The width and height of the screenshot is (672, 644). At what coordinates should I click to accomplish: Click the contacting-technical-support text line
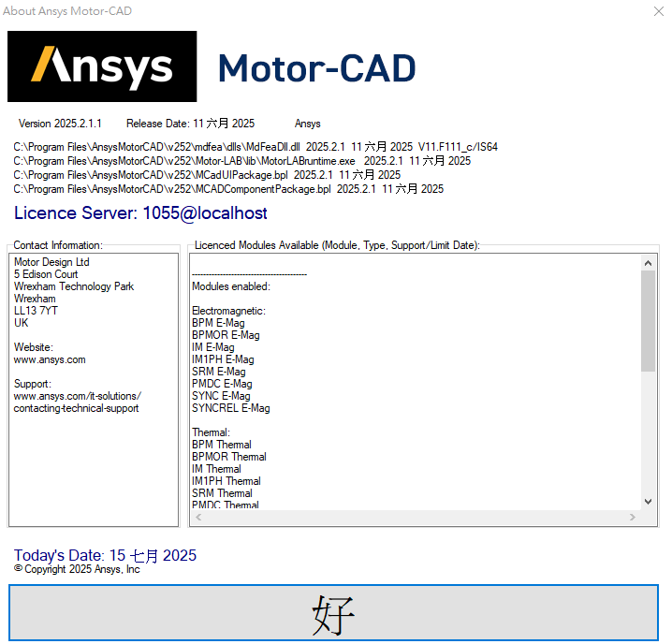point(77,408)
